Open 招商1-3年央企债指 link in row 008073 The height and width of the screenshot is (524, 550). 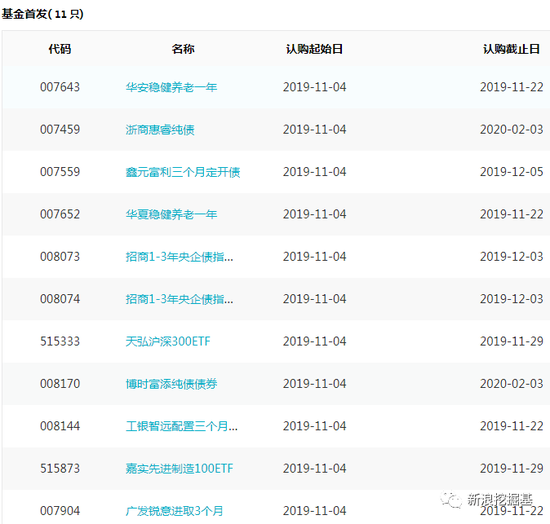179,257
